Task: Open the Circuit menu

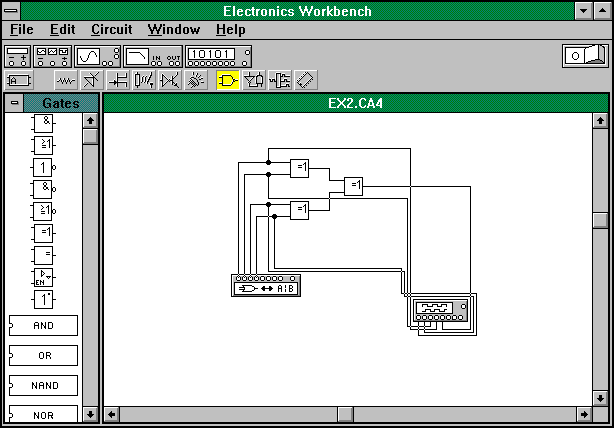Action: [x=111, y=30]
